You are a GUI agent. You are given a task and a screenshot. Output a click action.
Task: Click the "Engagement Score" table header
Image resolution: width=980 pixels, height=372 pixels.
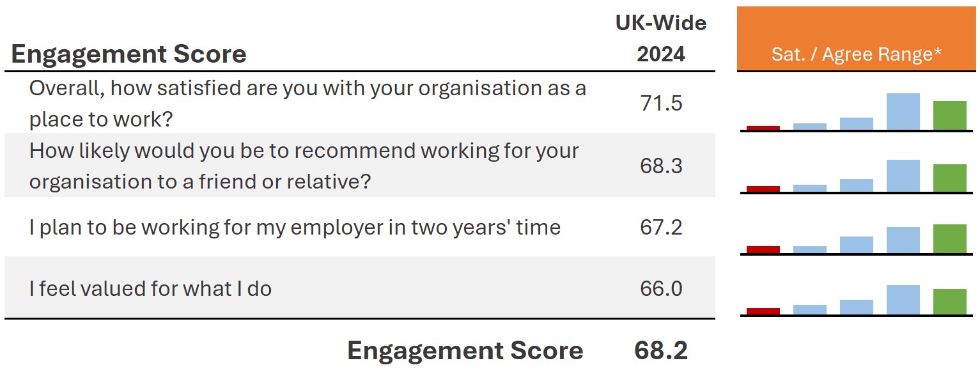[128, 54]
